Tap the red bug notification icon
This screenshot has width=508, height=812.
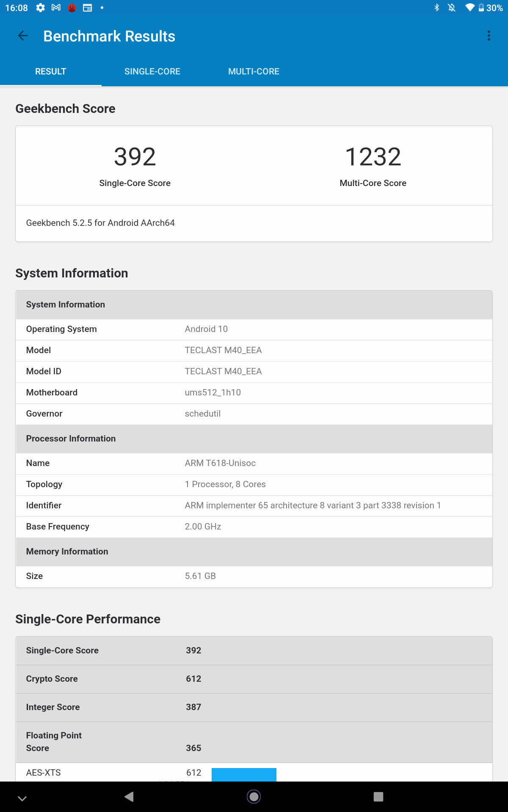72,8
